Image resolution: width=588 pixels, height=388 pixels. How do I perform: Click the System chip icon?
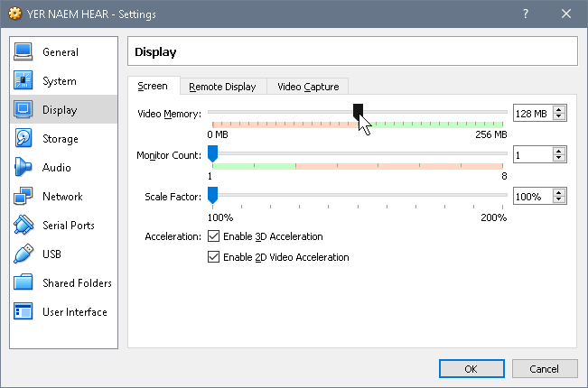(23, 80)
